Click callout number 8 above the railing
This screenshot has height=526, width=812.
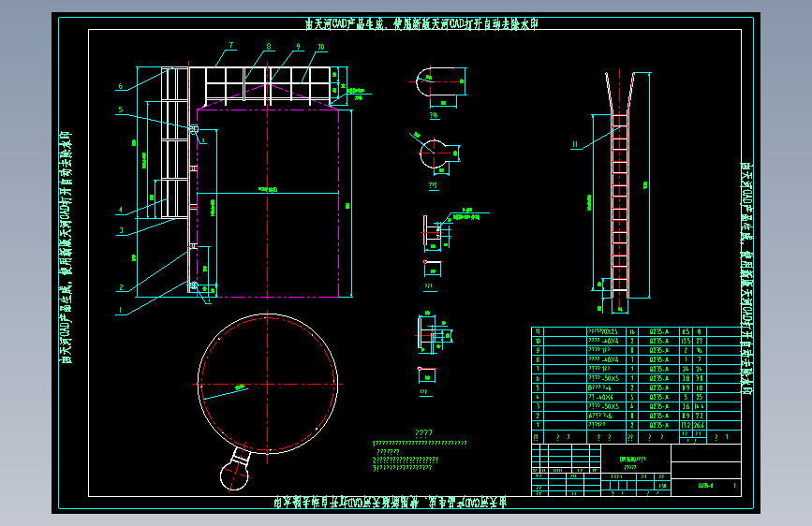[x=268, y=47]
